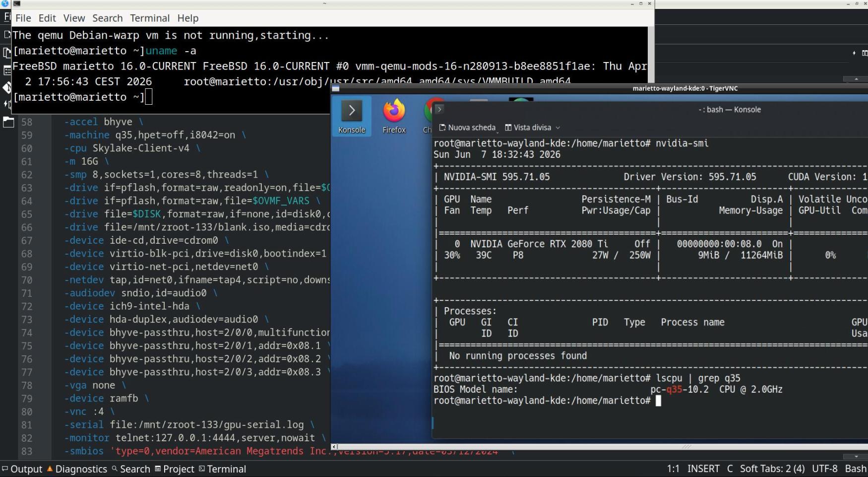Click the '-device ich9-intel-hda' line in editor
868x477 pixels.
132,306
